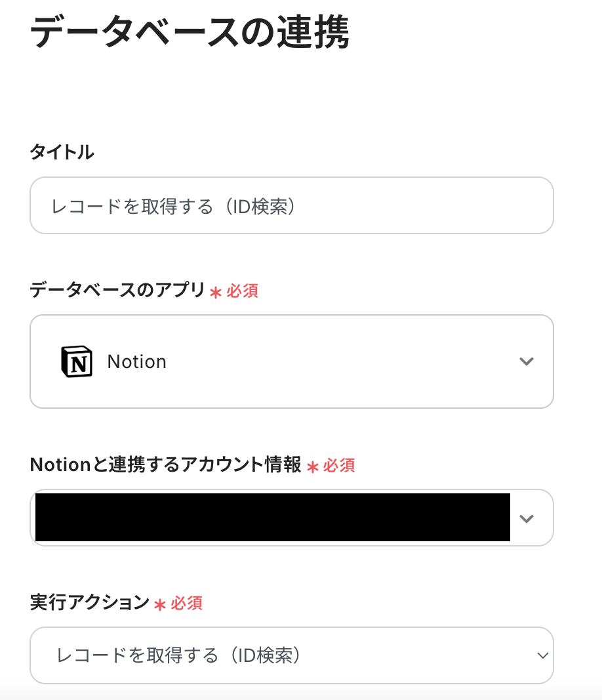Click the データベースのアプリ label
The image size is (602, 700).
117,290
